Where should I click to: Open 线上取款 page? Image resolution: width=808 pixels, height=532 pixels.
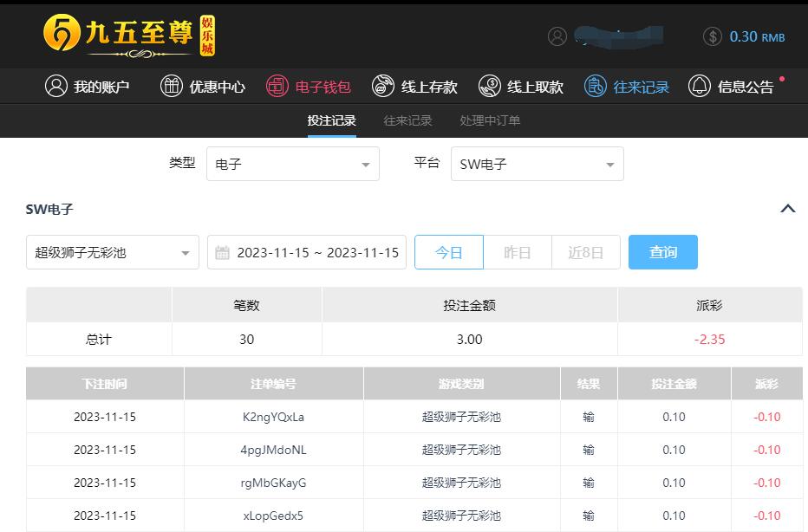(520, 86)
